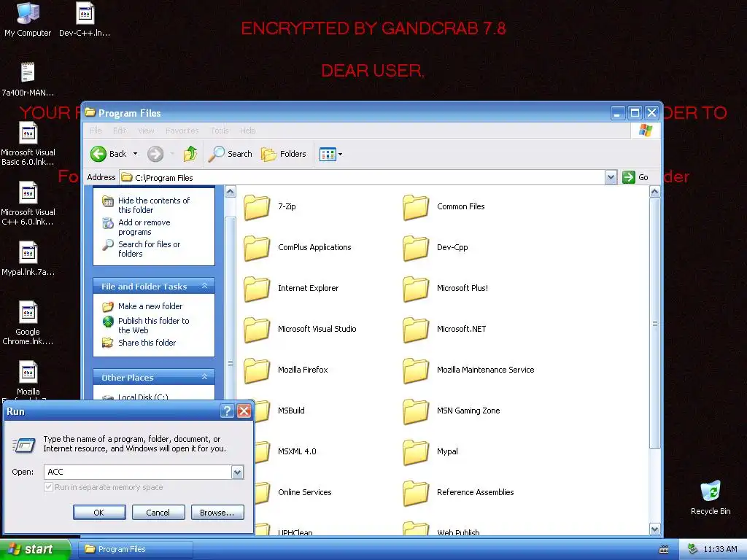The height and width of the screenshot is (560, 747).
Task: Select the MSBuild folder label
Action: coord(291,411)
